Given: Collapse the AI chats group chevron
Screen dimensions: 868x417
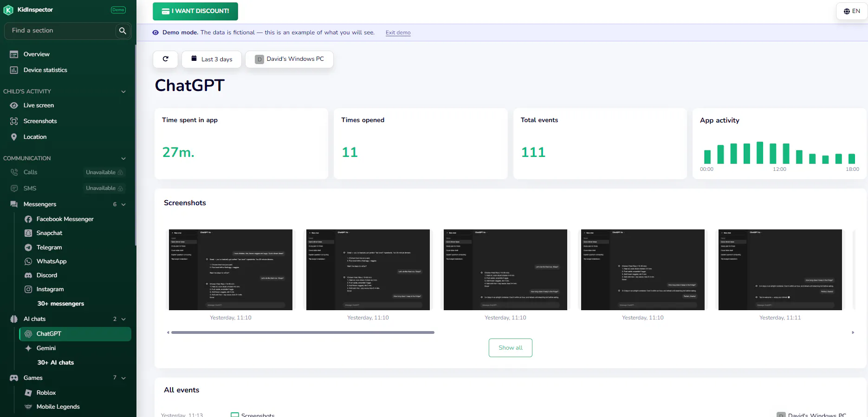Looking at the screenshot, I should tap(123, 319).
